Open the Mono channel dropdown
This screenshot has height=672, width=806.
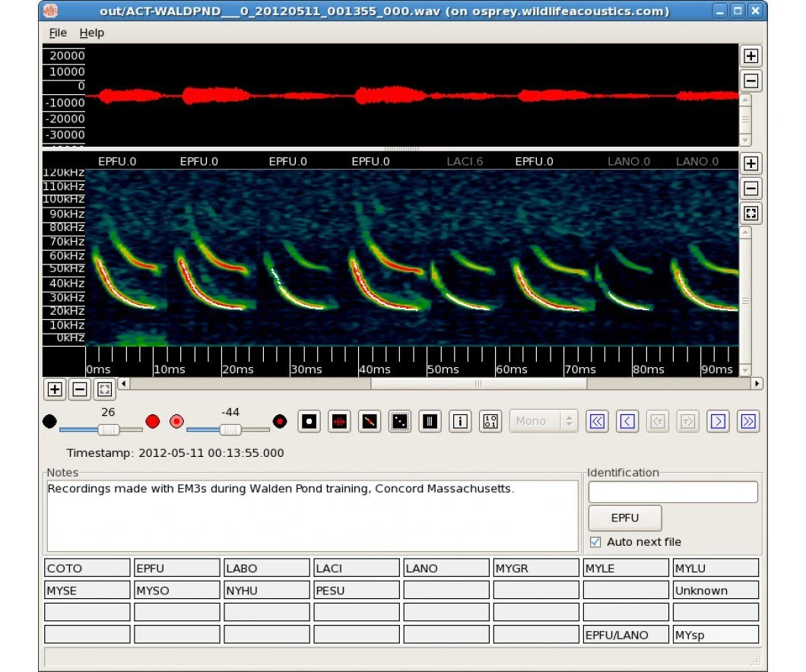point(543,421)
